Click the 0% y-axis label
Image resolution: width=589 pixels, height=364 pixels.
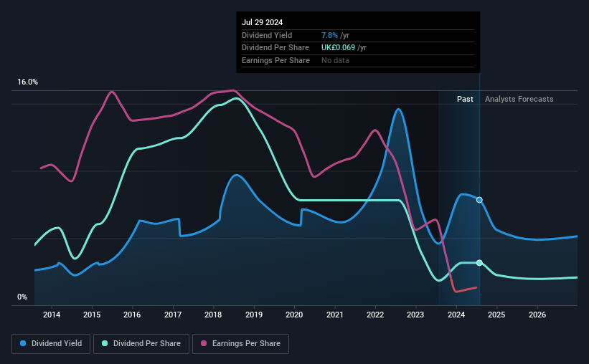tap(22, 297)
